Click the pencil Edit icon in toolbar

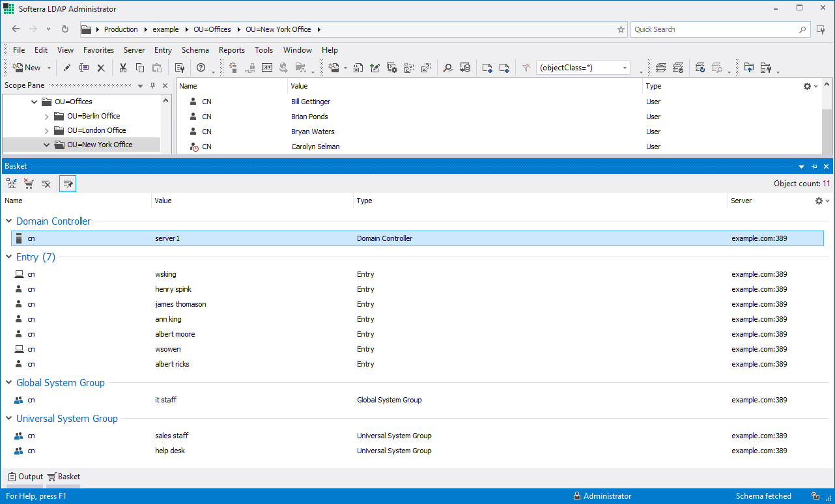pos(66,68)
